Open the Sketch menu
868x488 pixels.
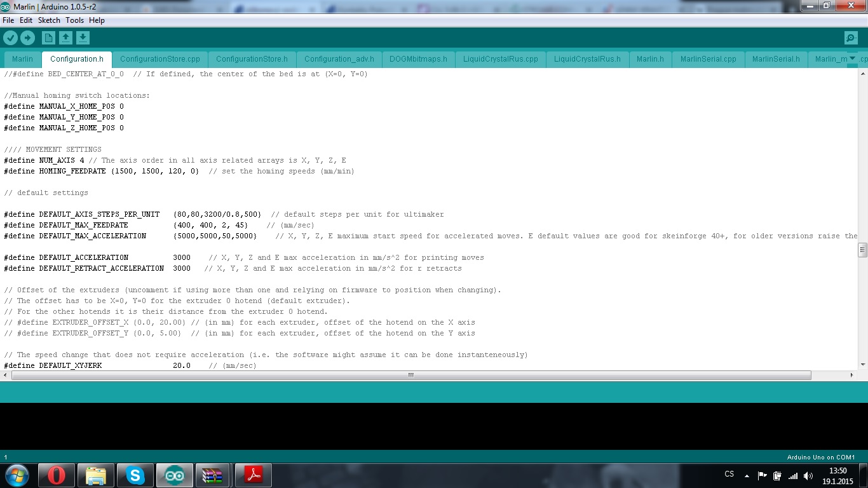pos(49,20)
